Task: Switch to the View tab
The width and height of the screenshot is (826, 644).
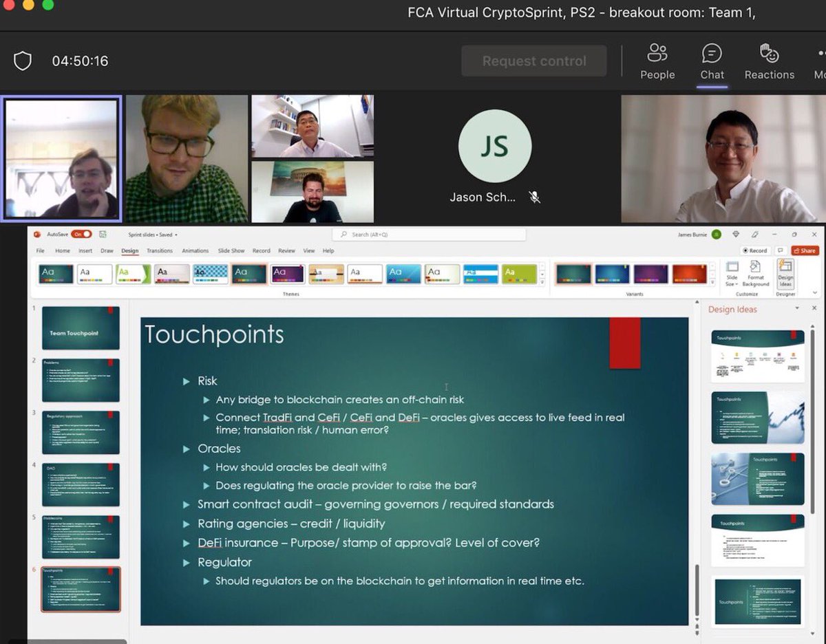Action: click(x=309, y=251)
